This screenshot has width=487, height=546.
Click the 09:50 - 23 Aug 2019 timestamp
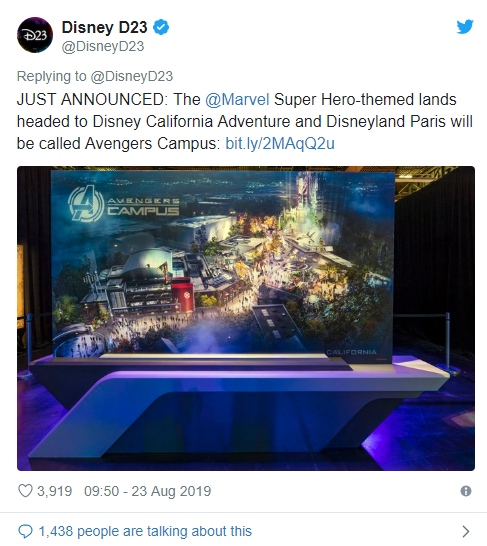pyautogui.click(x=148, y=491)
